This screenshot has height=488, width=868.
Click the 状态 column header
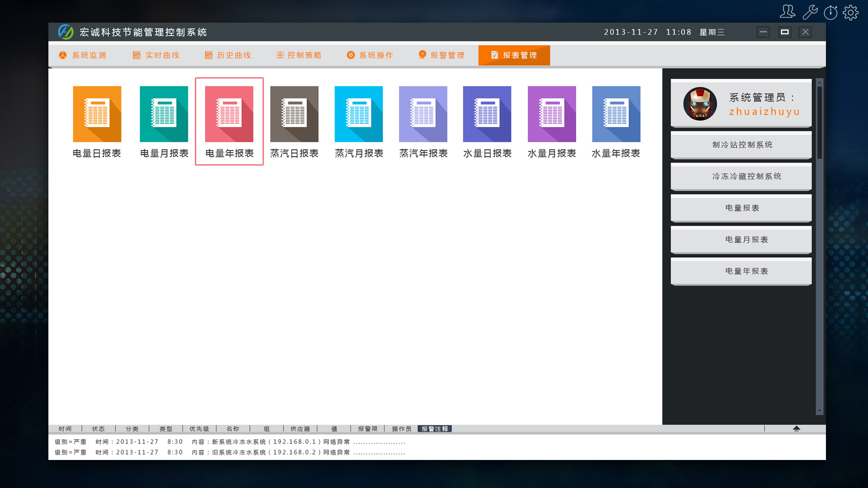(x=99, y=429)
